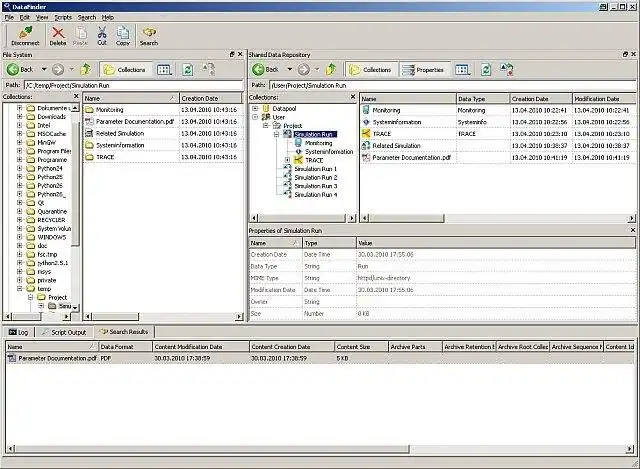This screenshot has height=469, width=640.
Task: Expand the Downloads folder node
Action: click(x=19, y=117)
